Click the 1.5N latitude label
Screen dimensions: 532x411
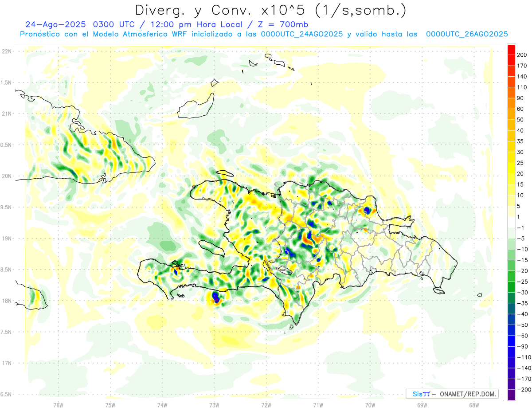[x=6, y=82]
